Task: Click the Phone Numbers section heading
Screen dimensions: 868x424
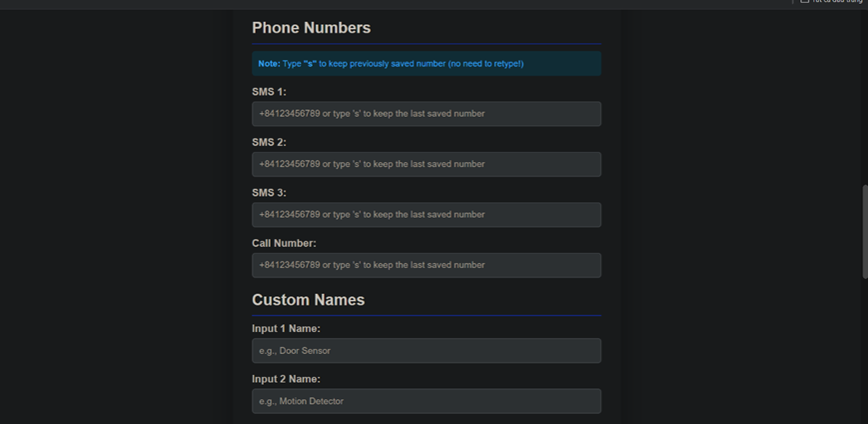Action: click(311, 28)
